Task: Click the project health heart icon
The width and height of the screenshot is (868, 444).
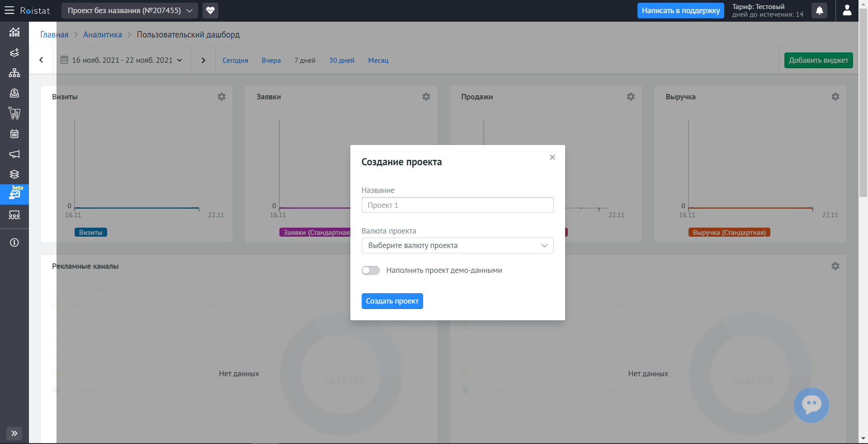Action: tap(210, 10)
